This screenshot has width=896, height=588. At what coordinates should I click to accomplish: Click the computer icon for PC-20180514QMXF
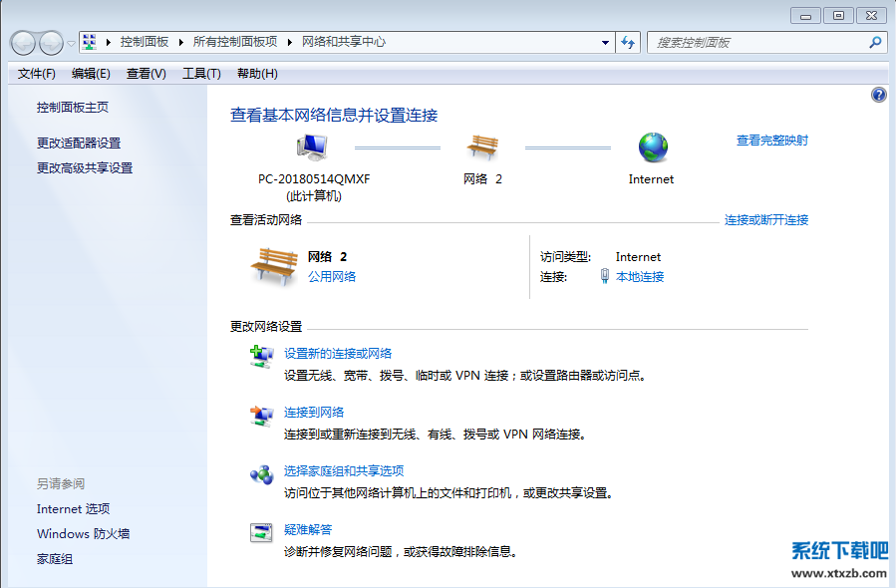312,148
